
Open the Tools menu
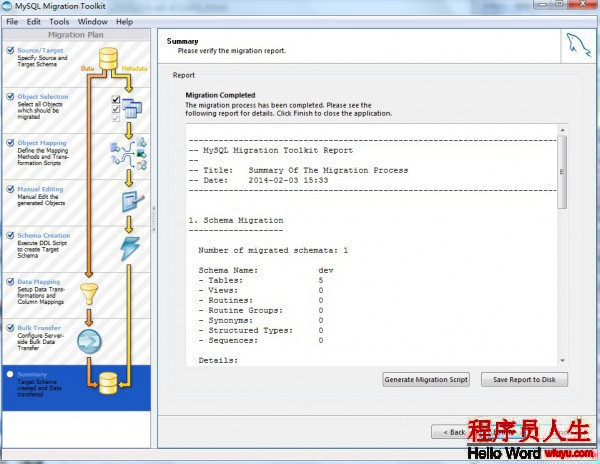coord(59,22)
